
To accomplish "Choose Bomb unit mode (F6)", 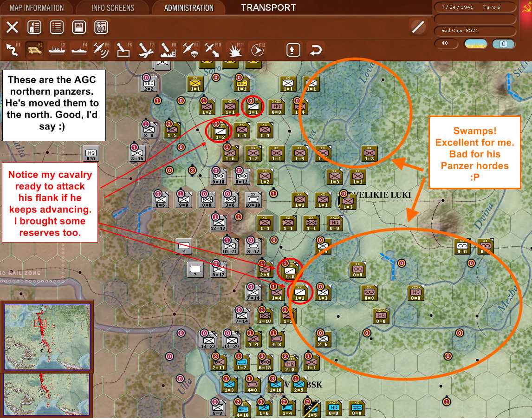I will pos(123,50).
